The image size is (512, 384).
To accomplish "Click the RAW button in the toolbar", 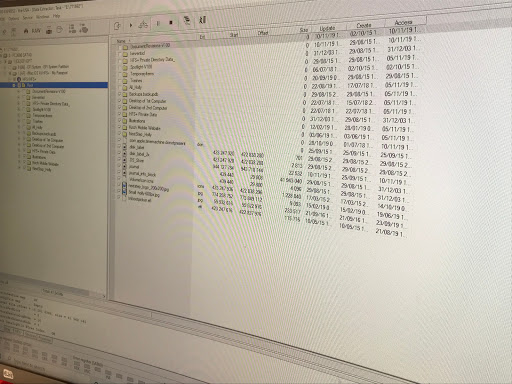I will tap(36, 31).
